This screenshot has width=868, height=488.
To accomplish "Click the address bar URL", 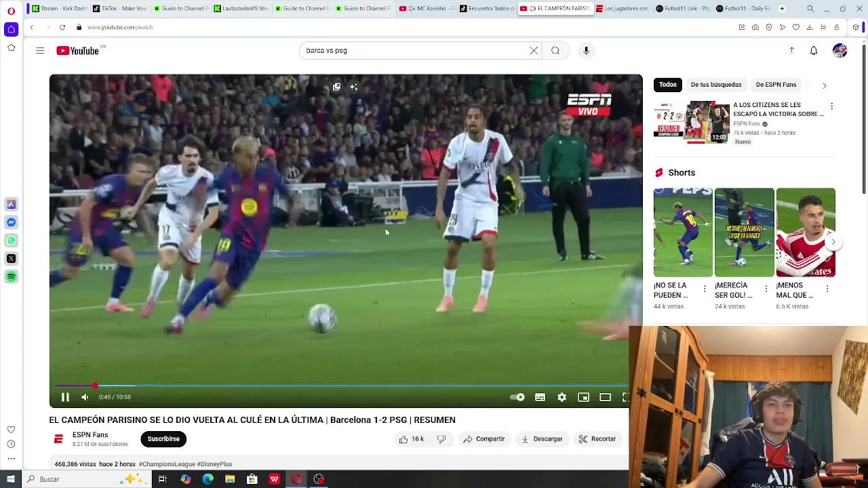I will tap(120, 27).
